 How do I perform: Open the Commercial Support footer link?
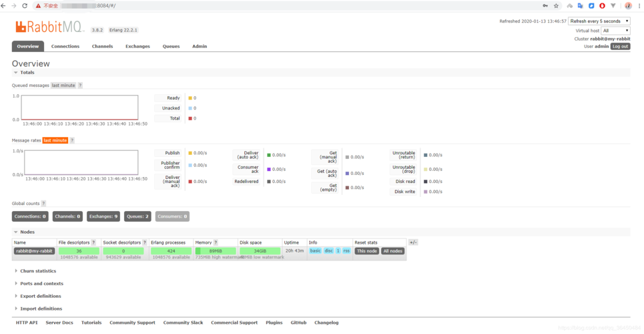[x=234, y=323]
